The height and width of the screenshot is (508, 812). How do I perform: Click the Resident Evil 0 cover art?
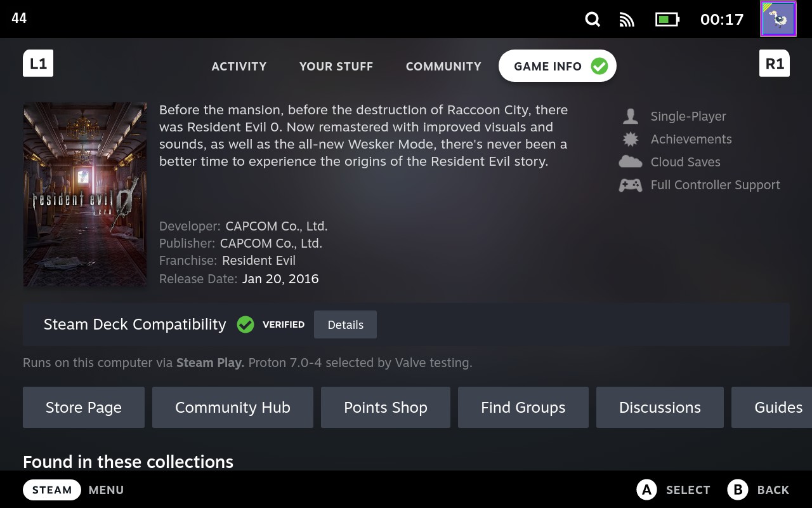[x=85, y=194]
